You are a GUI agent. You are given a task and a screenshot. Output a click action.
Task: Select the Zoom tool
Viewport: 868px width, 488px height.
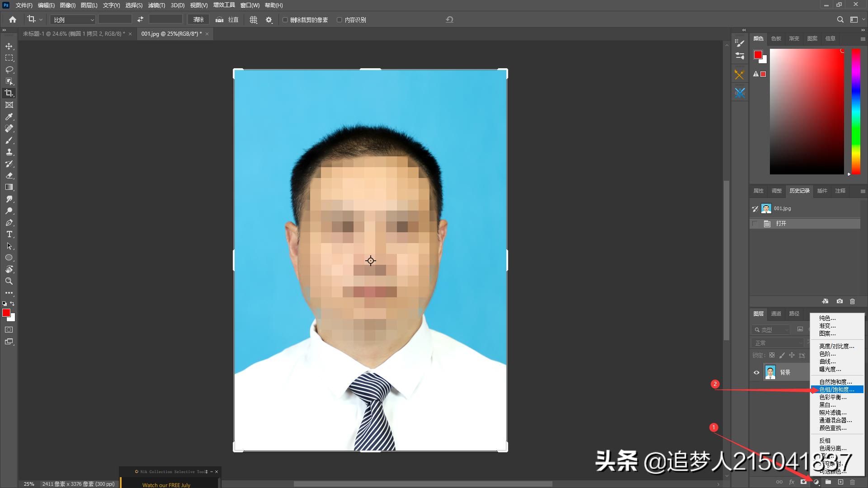click(9, 281)
